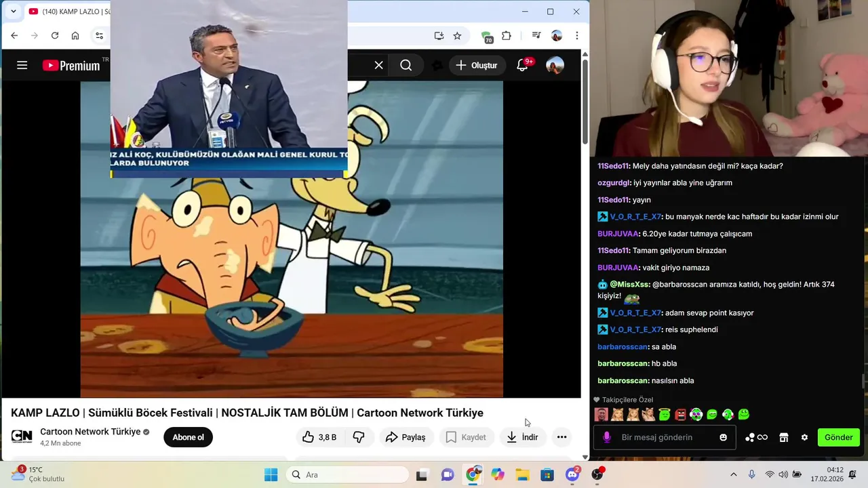Send the chat message with Gönder
The height and width of the screenshot is (488, 868).
tap(838, 437)
